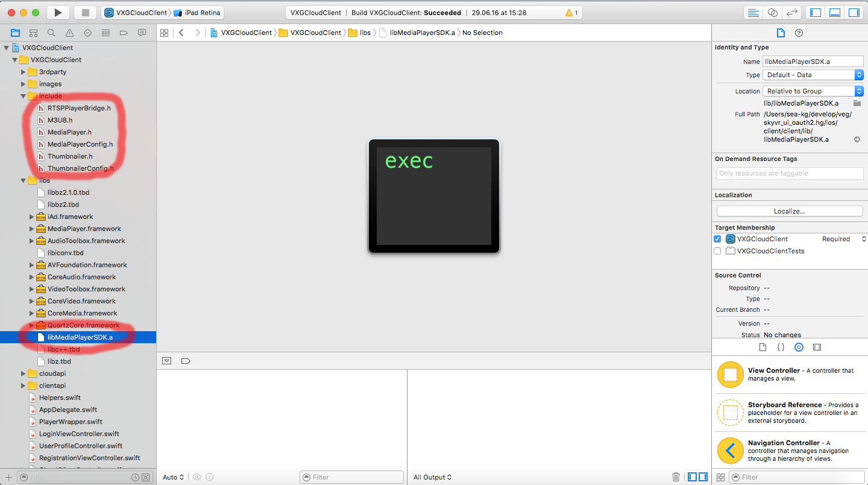This screenshot has width=868, height=485.
Task: Show only the console pane
Action: click(x=703, y=477)
